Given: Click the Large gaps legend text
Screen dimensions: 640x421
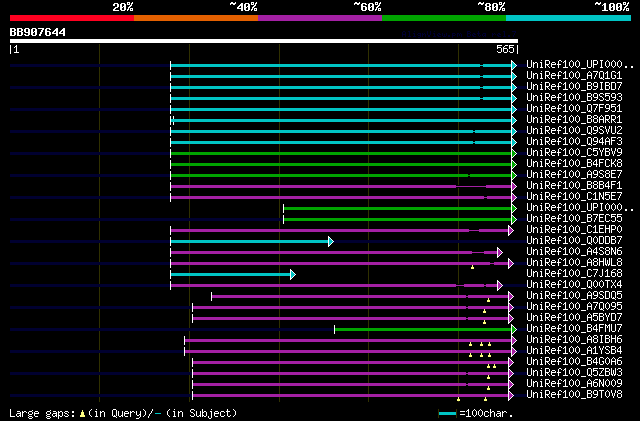Looking at the screenshot, I should pos(123,413).
